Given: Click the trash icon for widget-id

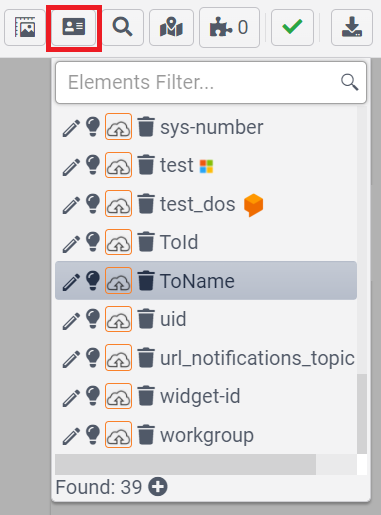Looking at the screenshot, I should point(146,396).
